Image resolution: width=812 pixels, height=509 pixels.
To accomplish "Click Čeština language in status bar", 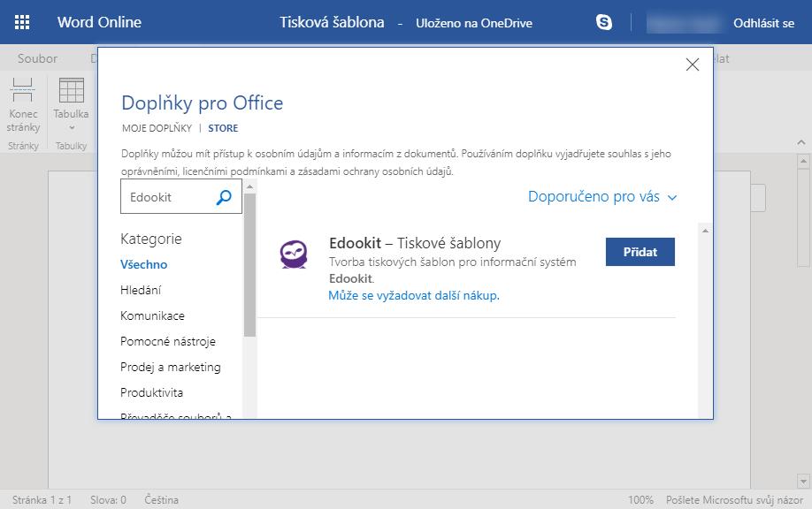I will 162,500.
